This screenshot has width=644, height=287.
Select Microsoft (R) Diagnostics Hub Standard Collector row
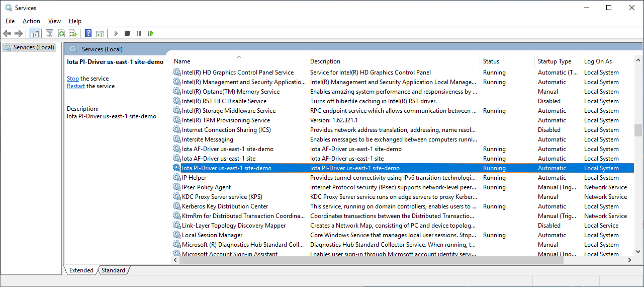pyautogui.click(x=403, y=245)
